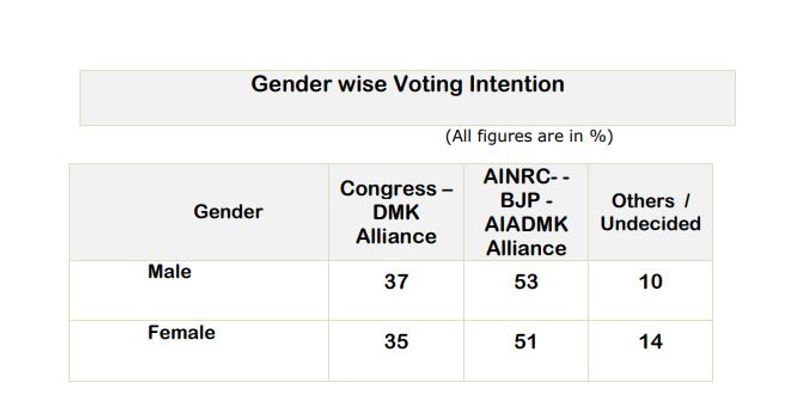Select the 'Female' row label
Screen dimensions: 800x411
[181, 333]
